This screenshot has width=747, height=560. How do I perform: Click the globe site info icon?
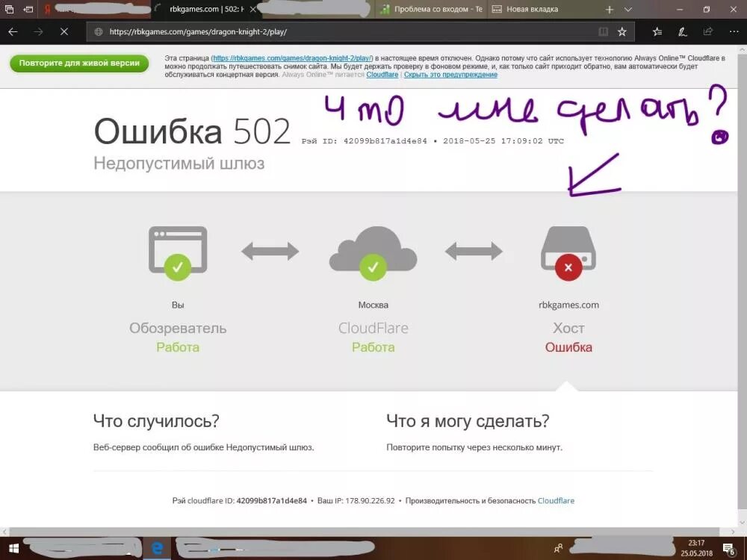pyautogui.click(x=99, y=32)
